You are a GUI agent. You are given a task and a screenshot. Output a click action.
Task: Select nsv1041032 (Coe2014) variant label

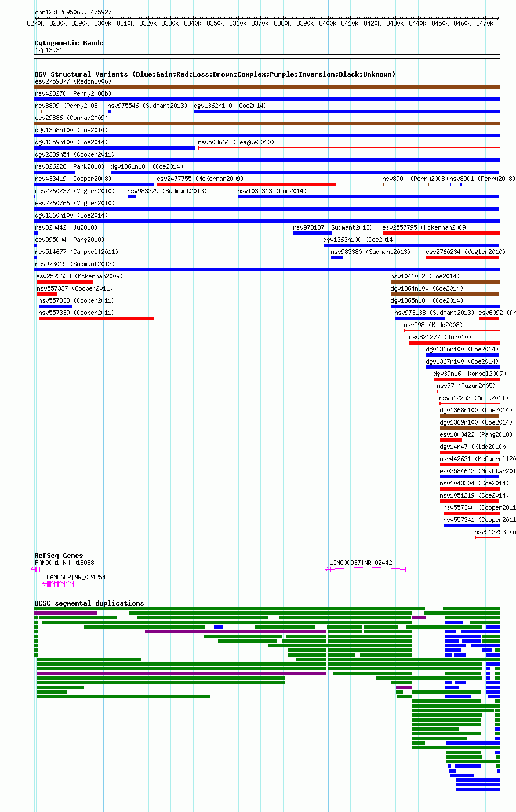coord(426,277)
